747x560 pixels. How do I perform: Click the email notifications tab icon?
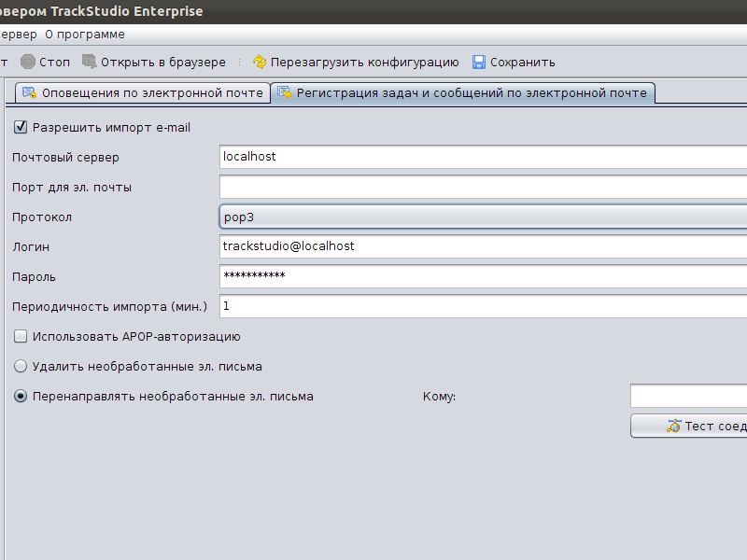click(29, 93)
